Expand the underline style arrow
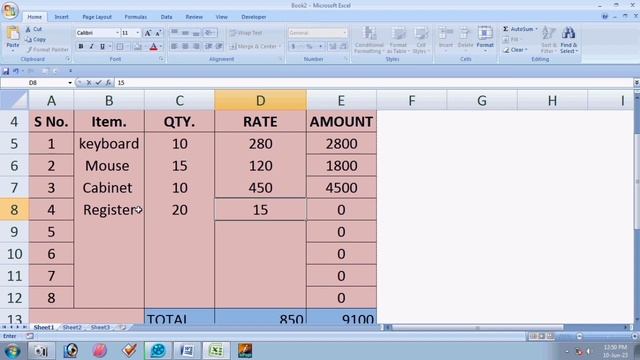Image resolution: width=640 pixels, height=360 pixels. [x=109, y=47]
